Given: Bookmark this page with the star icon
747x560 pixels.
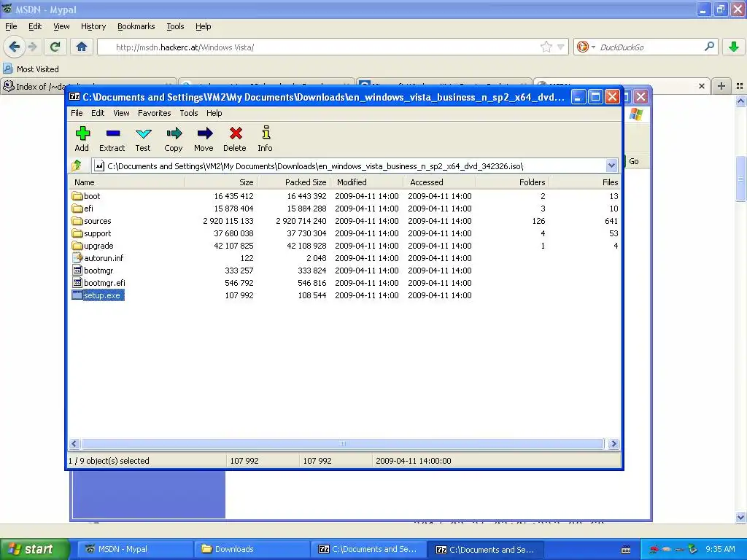Looking at the screenshot, I should pos(546,47).
